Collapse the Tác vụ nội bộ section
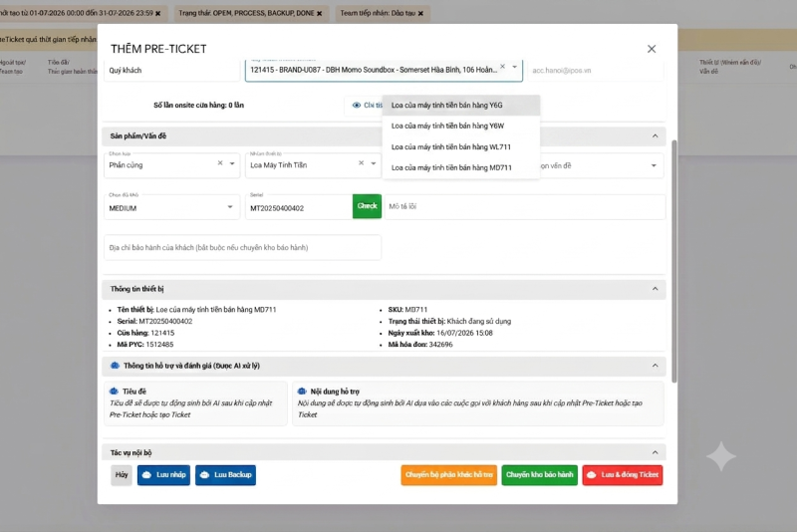 tap(655, 452)
